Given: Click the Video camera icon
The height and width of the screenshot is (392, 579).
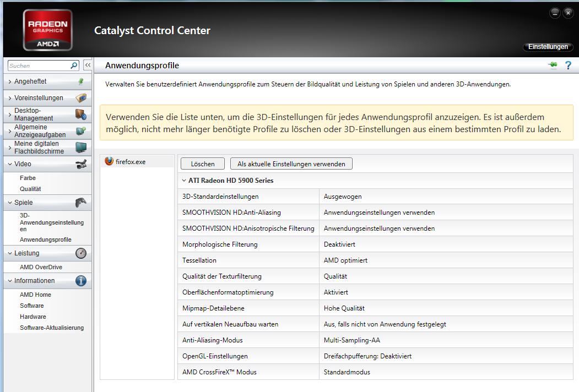Looking at the screenshot, I should 81,164.
